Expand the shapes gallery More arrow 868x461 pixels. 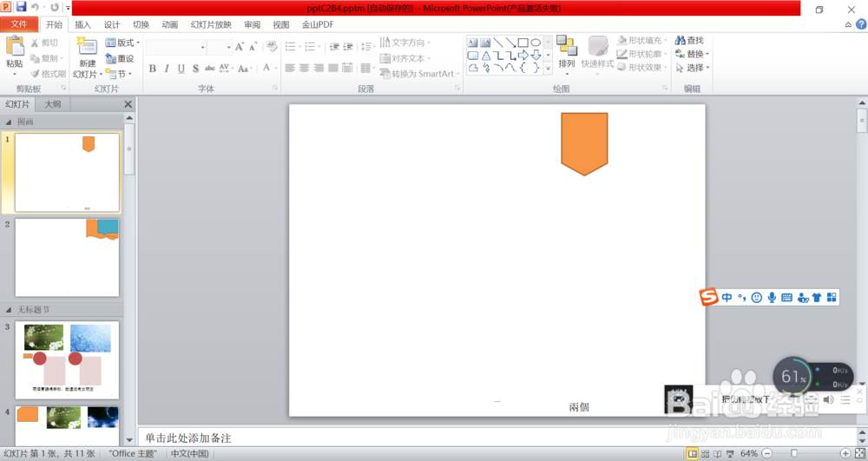548,68
